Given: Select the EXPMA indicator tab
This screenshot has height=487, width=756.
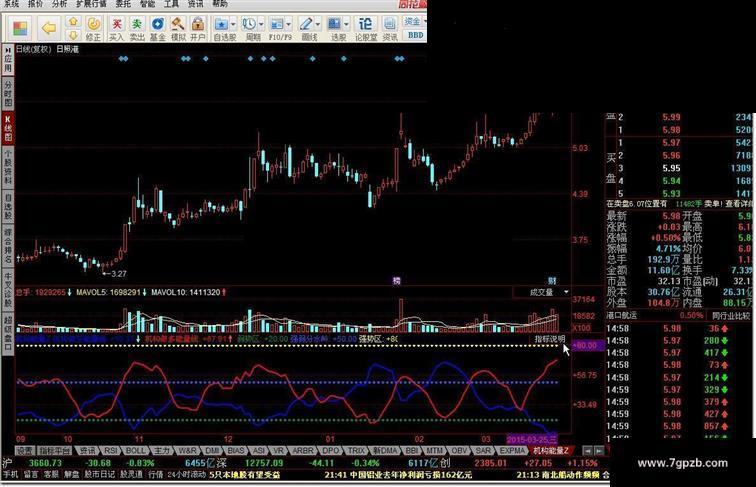Looking at the screenshot, I should click(x=512, y=450).
